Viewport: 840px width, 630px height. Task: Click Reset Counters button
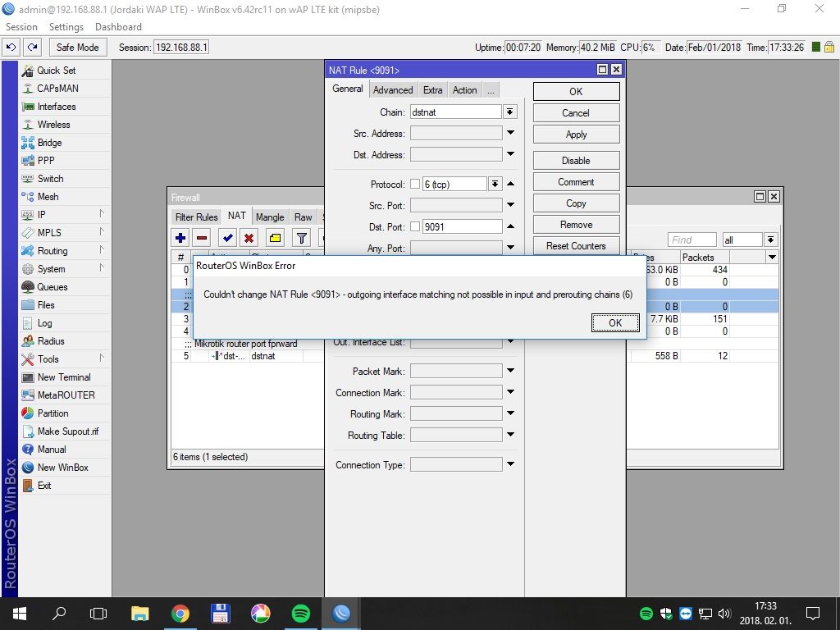[576, 246]
